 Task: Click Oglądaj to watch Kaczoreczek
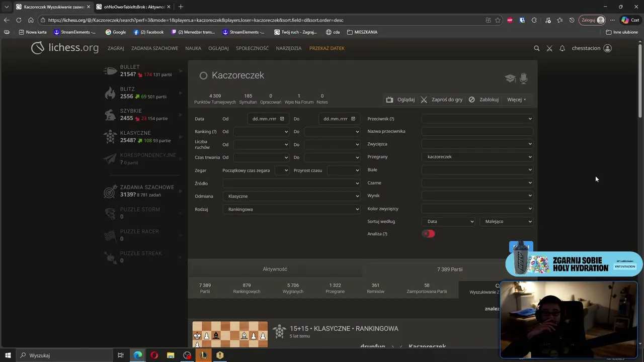(x=400, y=100)
